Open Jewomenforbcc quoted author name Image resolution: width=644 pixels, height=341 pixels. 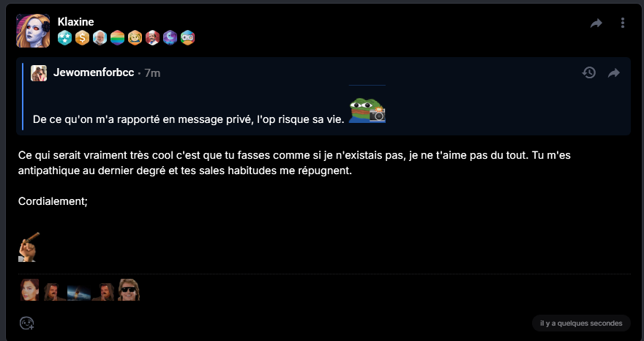tap(94, 72)
